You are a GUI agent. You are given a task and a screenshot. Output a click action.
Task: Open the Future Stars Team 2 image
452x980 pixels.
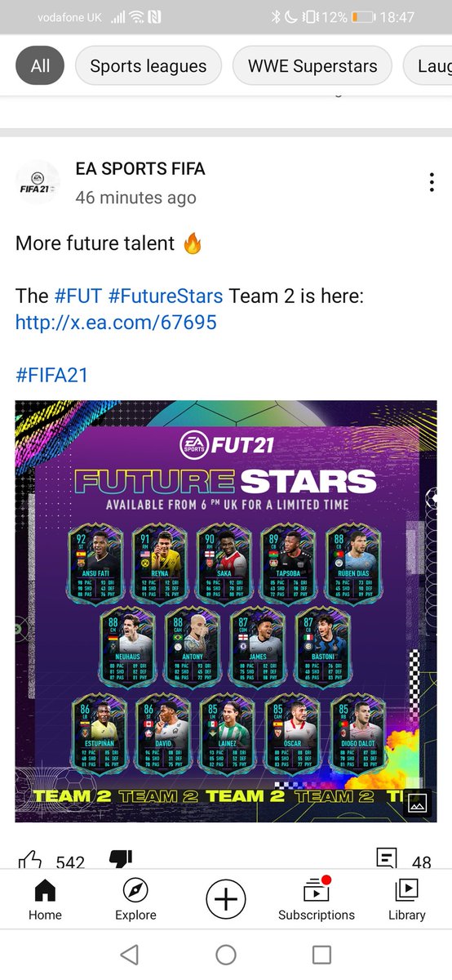click(x=226, y=611)
